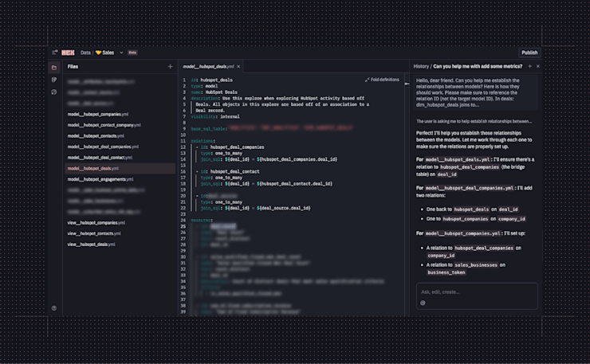Click line 1 'id: hubspot_deals' in editor
This screenshot has height=364, width=590.
pos(211,80)
